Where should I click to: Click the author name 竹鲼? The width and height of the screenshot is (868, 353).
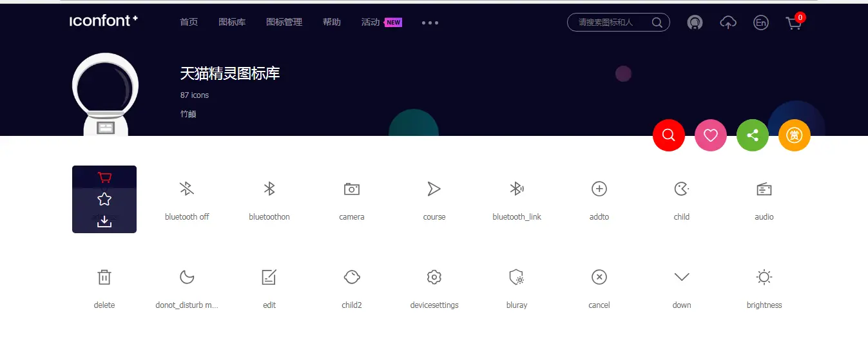click(x=188, y=114)
